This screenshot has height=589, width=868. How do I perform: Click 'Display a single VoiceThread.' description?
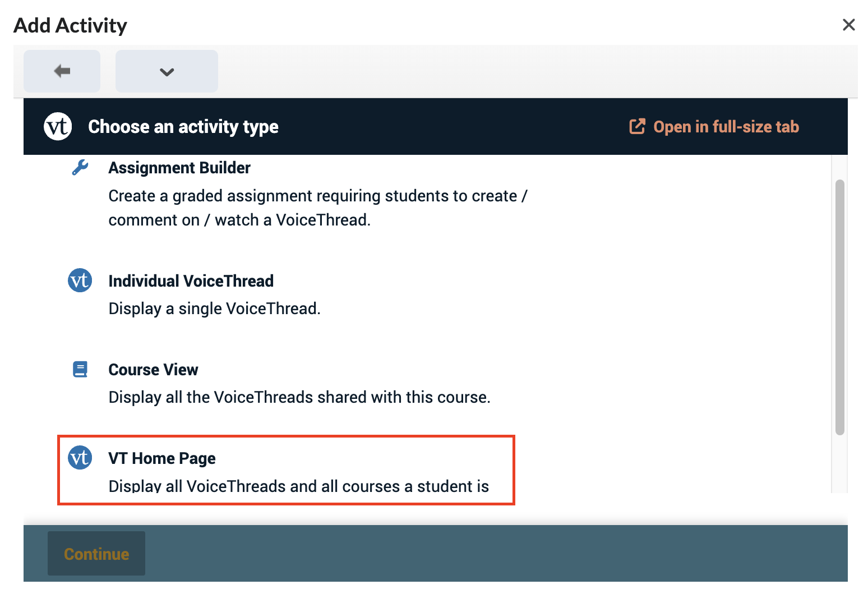point(215,309)
